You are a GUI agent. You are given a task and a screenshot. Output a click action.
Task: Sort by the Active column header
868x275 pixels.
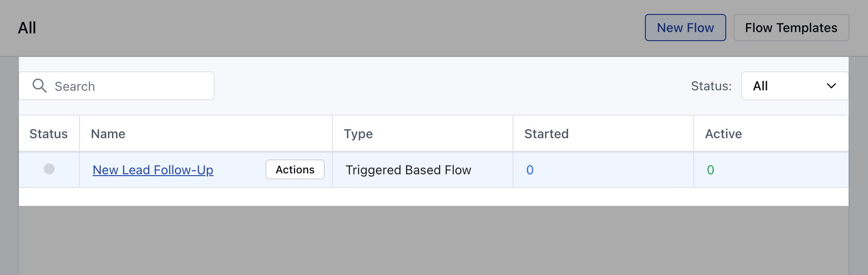tap(723, 134)
